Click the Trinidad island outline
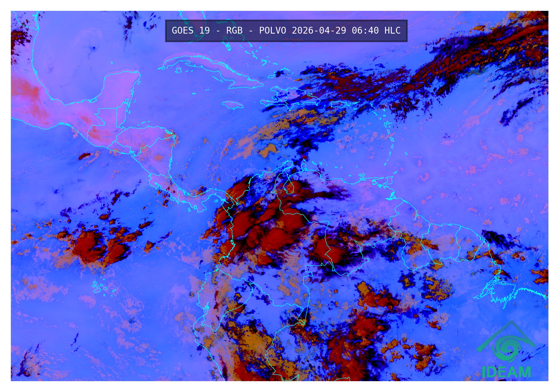Screen dimensions: 559x392 pos(389,180)
